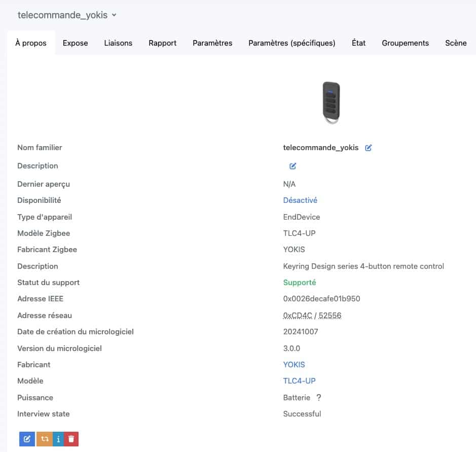Click the blue interview info button
The height and width of the screenshot is (452, 476).
58,439
